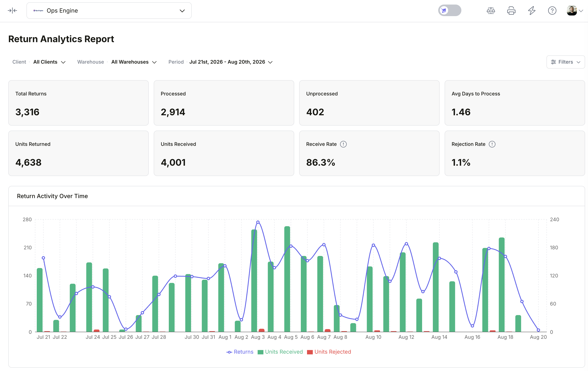Click the Returns peak point on Aug 3

[x=258, y=222]
